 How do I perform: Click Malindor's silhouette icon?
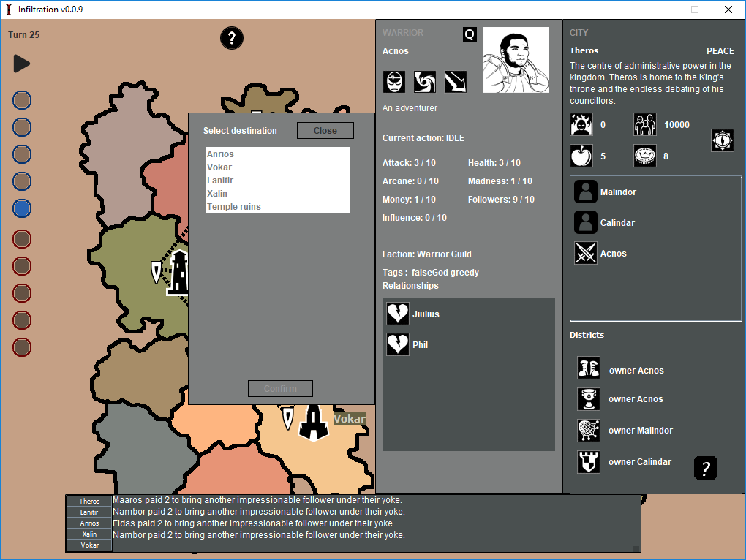(586, 192)
